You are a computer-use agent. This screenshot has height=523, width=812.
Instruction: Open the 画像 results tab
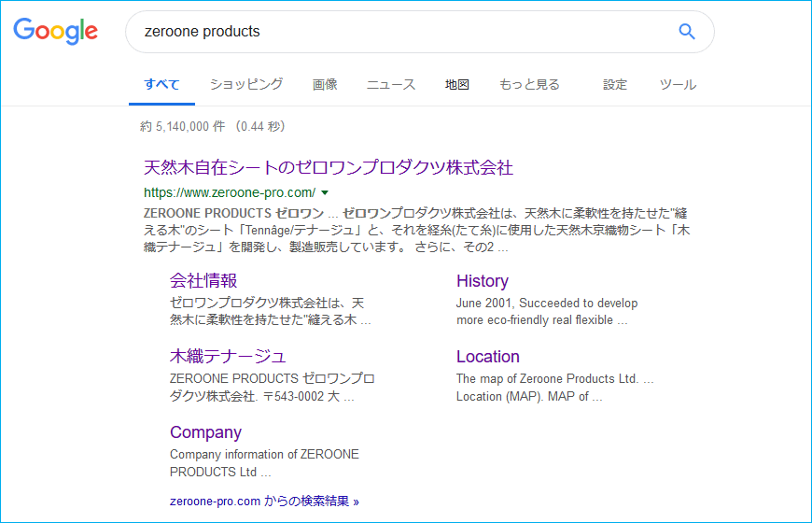[325, 84]
